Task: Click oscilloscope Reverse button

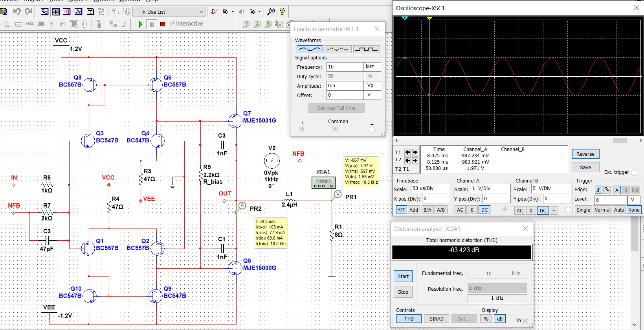Action: pos(585,154)
